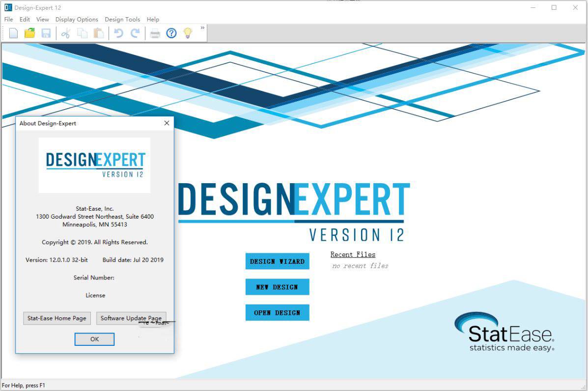Click the light bulb tips icon
Image resolution: width=588 pixels, height=391 pixels.
pyautogui.click(x=188, y=33)
